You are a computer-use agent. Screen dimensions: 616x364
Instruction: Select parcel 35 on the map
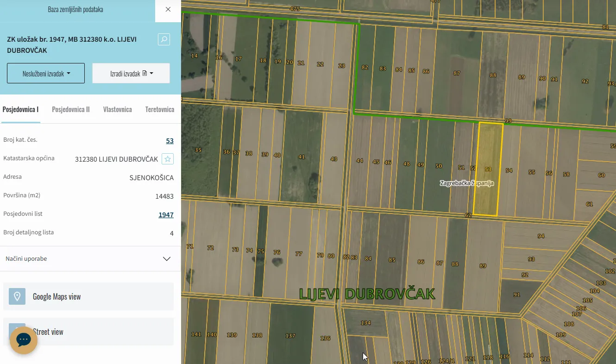tap(198, 150)
